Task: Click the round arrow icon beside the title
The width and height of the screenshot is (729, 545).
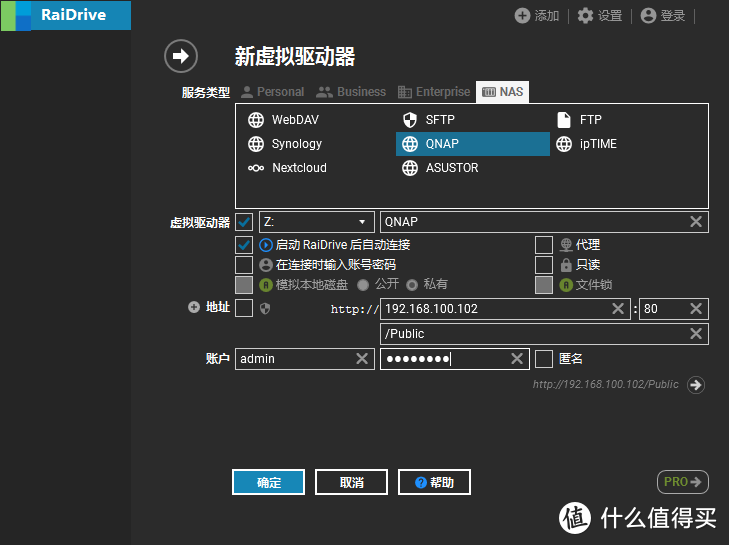Action: (x=181, y=56)
